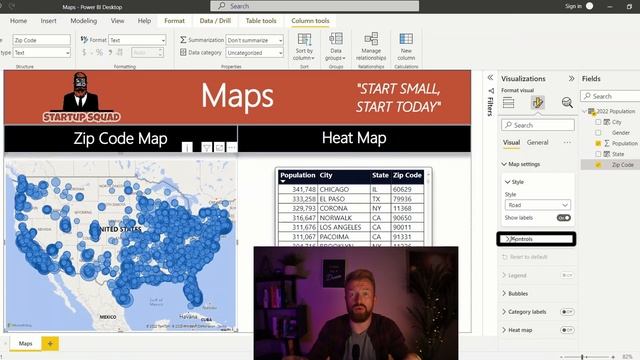Collapse the Map settings section
The image size is (640, 360).
(504, 164)
